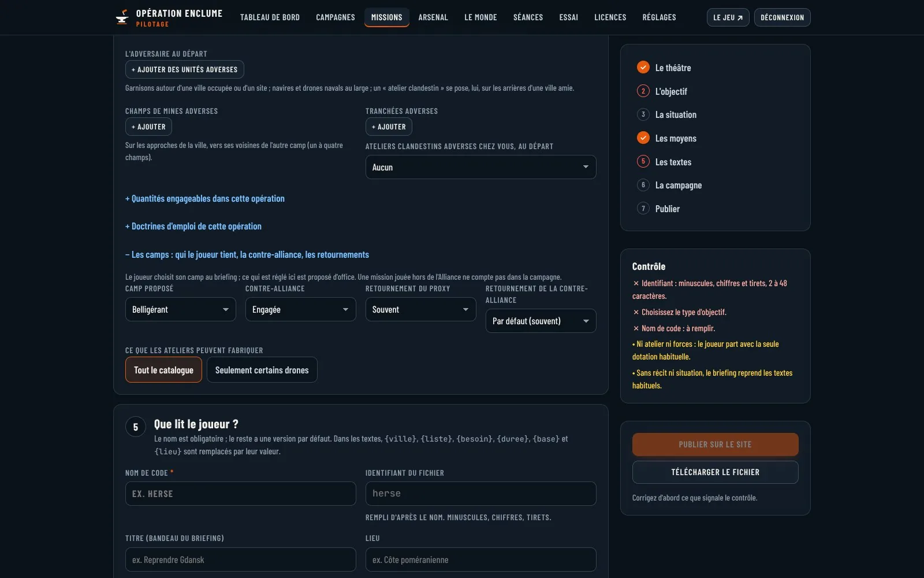Viewport: 924px width, 578px height.
Task: Select the checked Le théâtre step icon
Action: pos(643,68)
